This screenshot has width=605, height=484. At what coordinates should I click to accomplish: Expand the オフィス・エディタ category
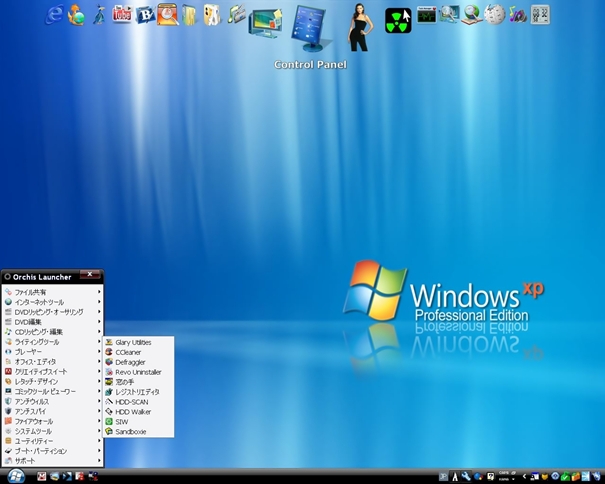click(x=52, y=362)
